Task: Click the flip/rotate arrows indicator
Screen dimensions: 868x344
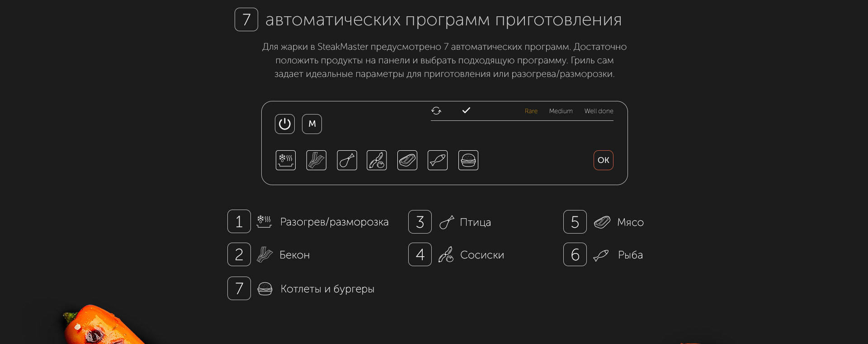Action: point(436,111)
